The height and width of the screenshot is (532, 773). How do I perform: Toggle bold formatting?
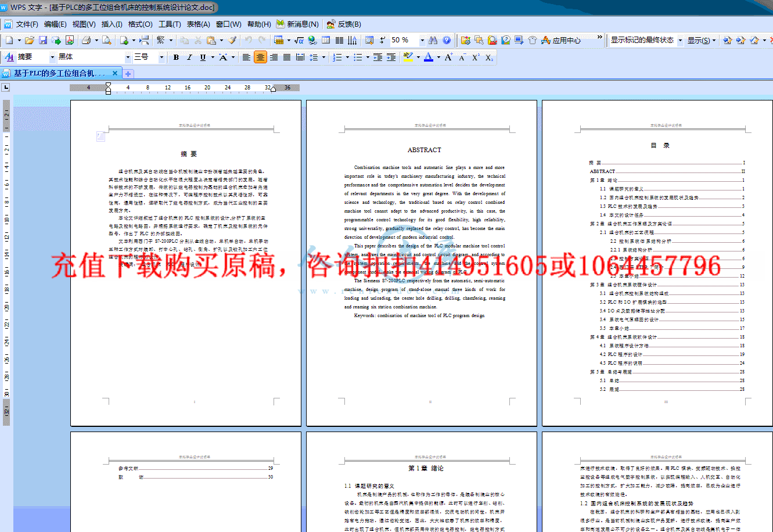point(176,57)
